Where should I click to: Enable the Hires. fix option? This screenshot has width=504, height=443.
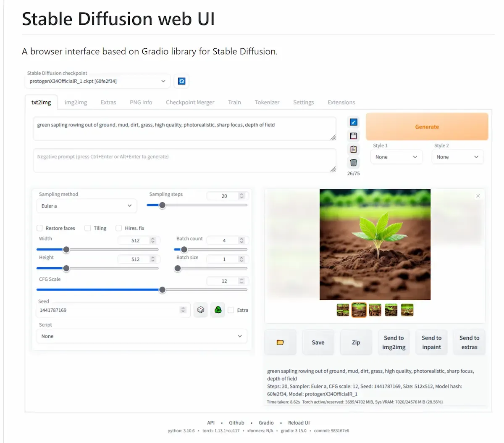119,228
